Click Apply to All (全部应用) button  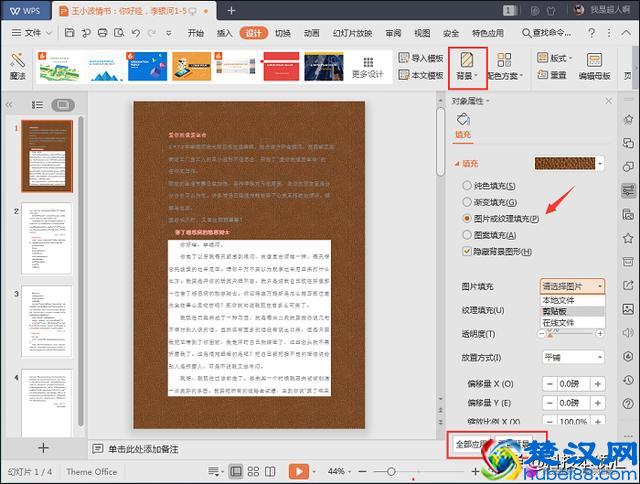pos(472,444)
